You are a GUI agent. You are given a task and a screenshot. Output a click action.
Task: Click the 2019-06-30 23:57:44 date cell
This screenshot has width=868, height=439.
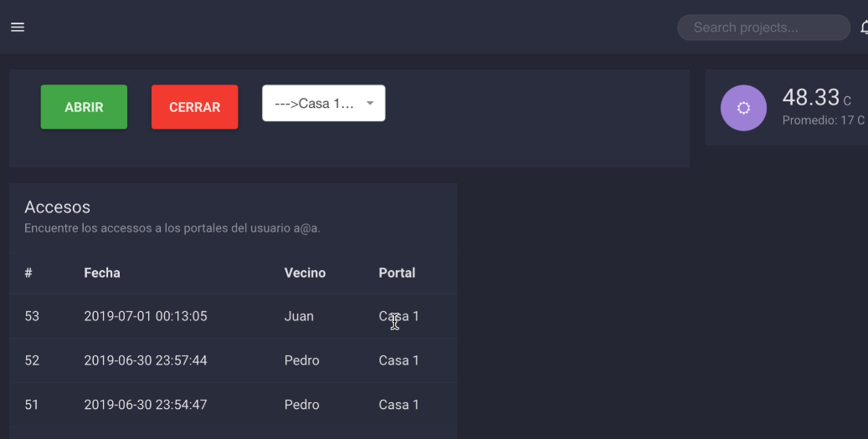(146, 360)
